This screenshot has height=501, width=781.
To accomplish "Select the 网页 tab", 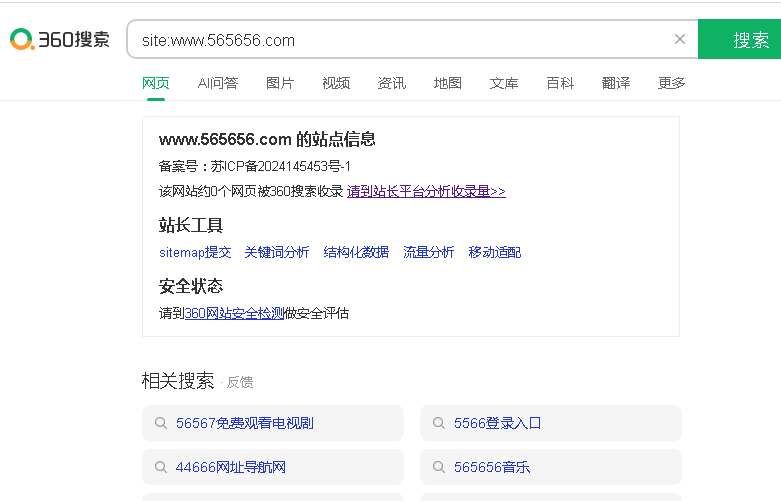I will (x=156, y=83).
